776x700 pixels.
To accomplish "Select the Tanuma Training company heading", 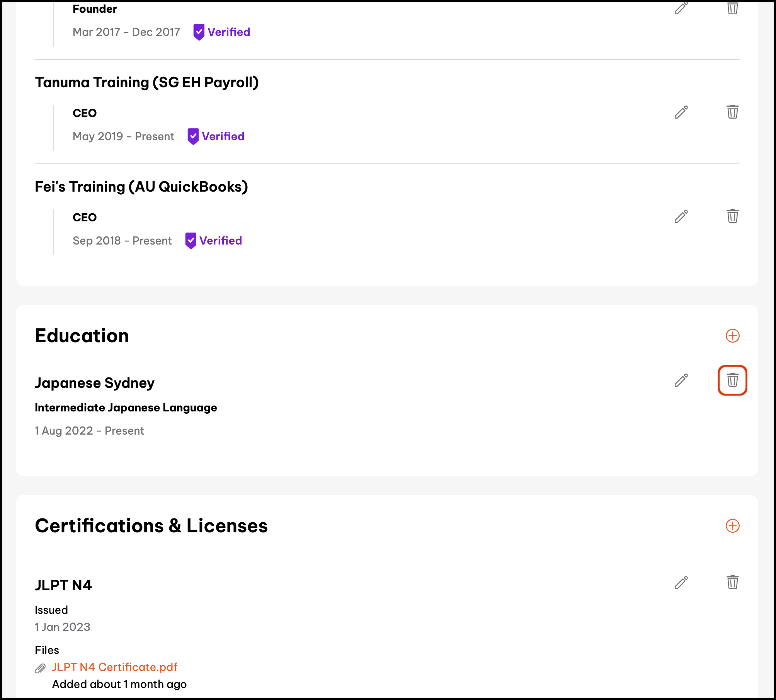I will pos(147,82).
